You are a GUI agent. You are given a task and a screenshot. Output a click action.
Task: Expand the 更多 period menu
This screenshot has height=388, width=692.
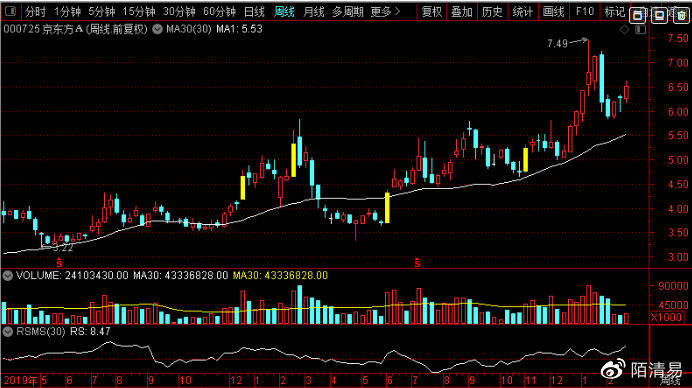(x=385, y=11)
